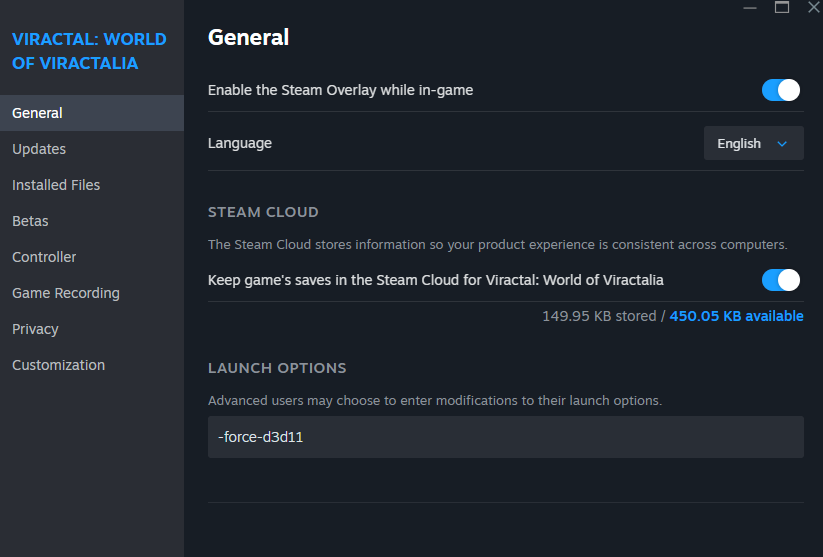Select Game Recording in the sidebar
The height and width of the screenshot is (557, 823).
click(66, 293)
